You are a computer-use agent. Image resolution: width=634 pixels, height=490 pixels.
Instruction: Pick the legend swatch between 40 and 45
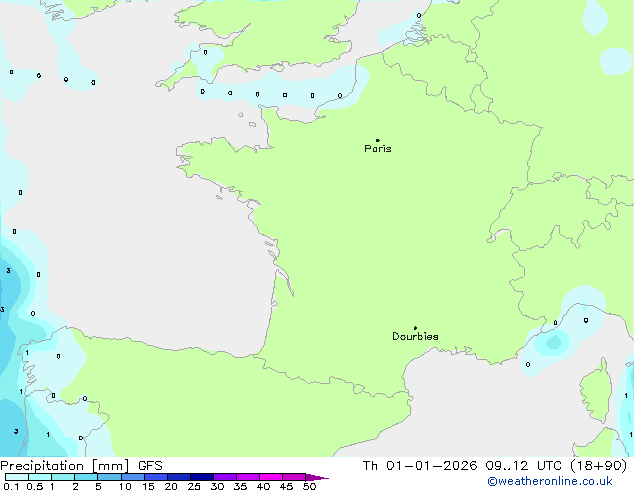tap(271, 477)
